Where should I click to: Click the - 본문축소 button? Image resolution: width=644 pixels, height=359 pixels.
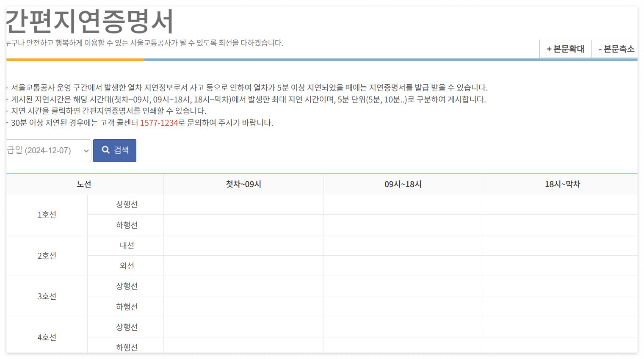point(615,49)
